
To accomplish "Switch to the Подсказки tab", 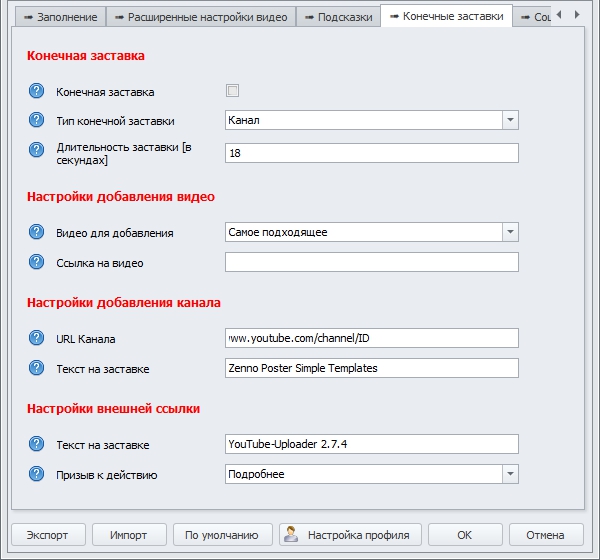I will pos(338,17).
